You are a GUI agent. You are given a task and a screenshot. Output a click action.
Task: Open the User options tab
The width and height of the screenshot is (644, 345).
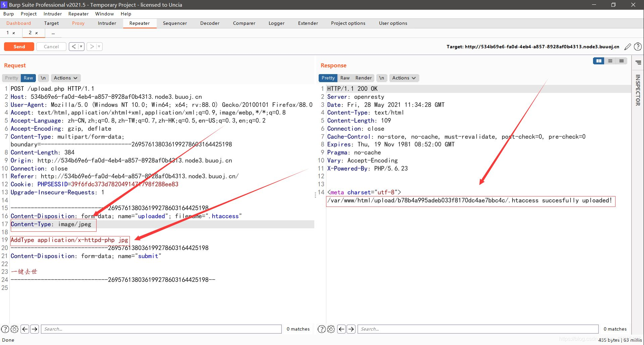point(393,23)
